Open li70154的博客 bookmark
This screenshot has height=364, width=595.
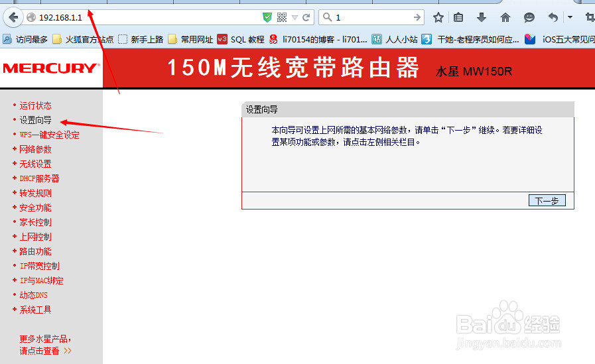318,39
